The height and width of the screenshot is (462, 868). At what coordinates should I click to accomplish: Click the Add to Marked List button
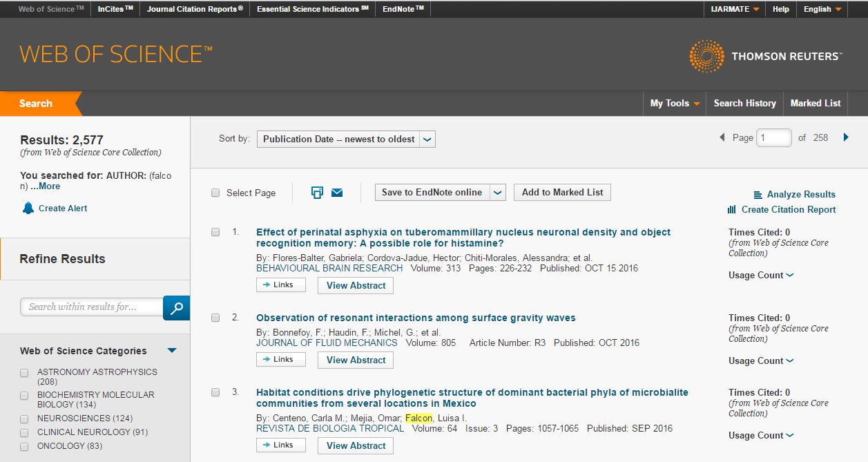tap(563, 193)
